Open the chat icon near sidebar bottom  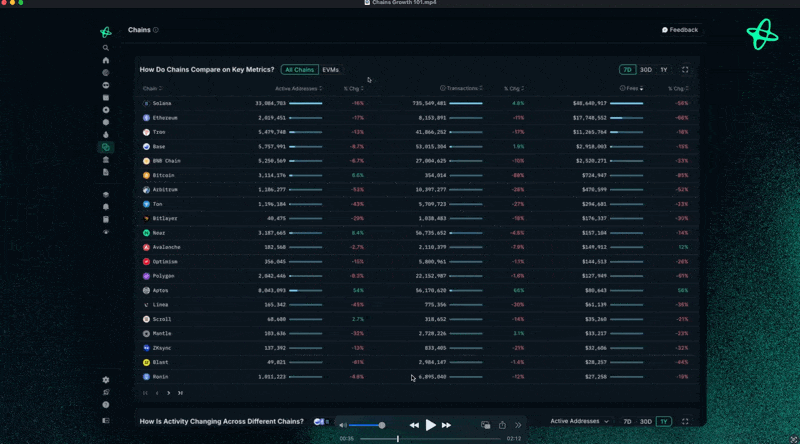[106, 392]
